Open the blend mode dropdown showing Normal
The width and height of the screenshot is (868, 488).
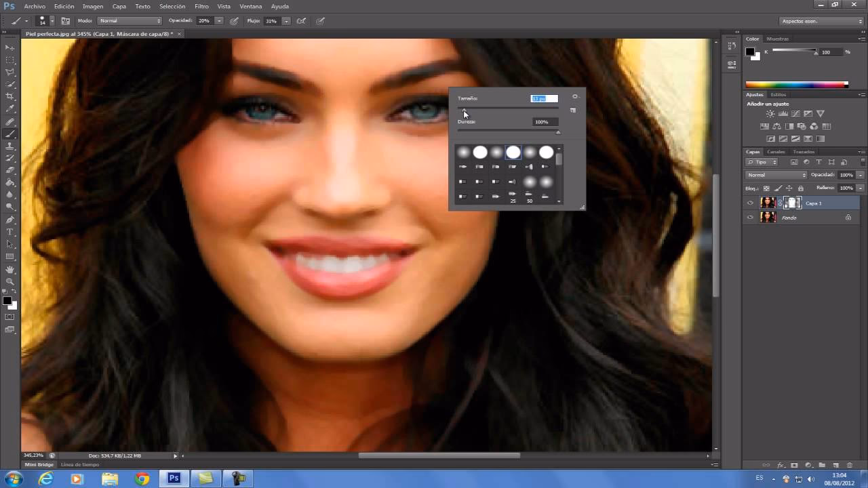[x=775, y=174]
